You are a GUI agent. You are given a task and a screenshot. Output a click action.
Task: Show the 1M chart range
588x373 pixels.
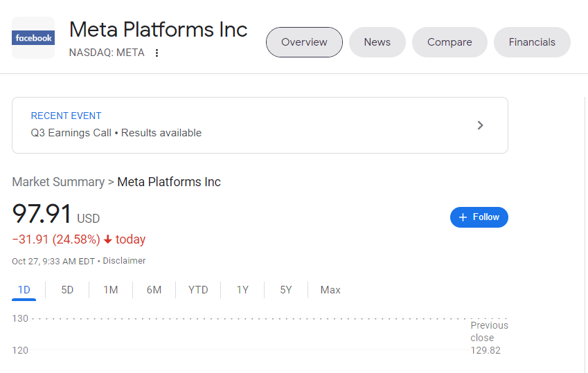tap(111, 290)
